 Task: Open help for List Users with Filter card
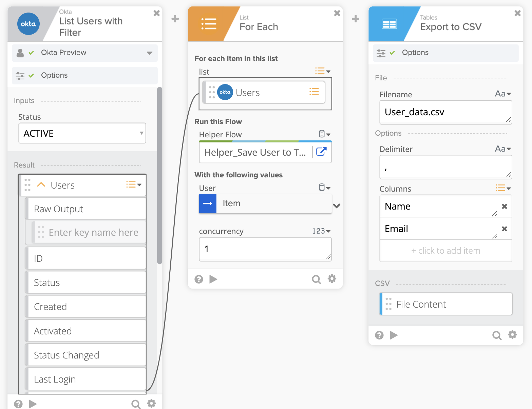[x=18, y=404]
